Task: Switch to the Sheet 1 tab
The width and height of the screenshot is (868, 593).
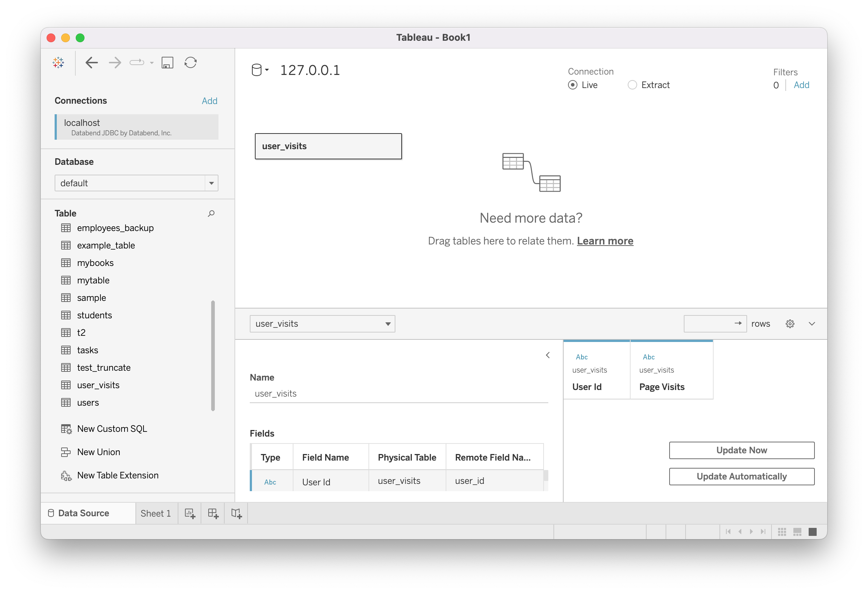Action: 156,514
